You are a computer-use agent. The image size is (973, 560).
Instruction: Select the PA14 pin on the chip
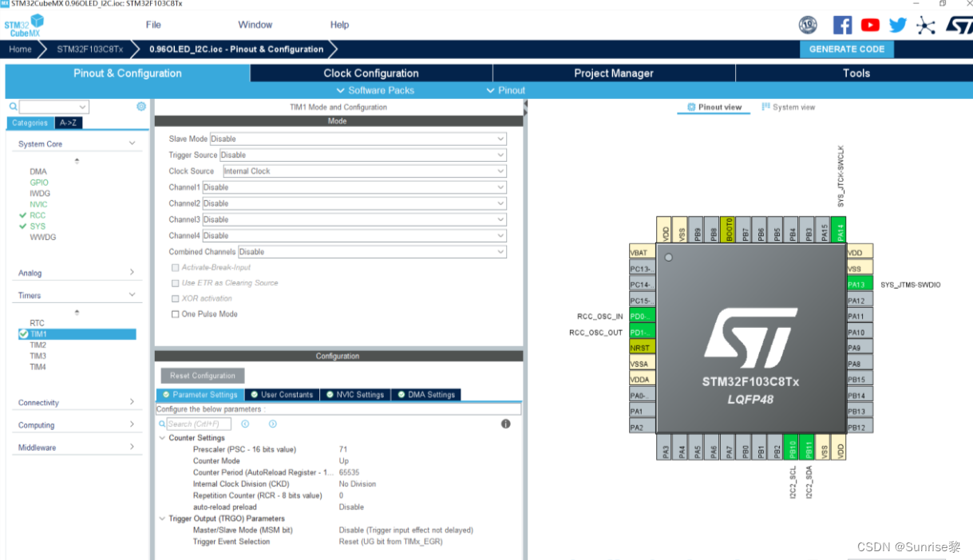(x=839, y=230)
